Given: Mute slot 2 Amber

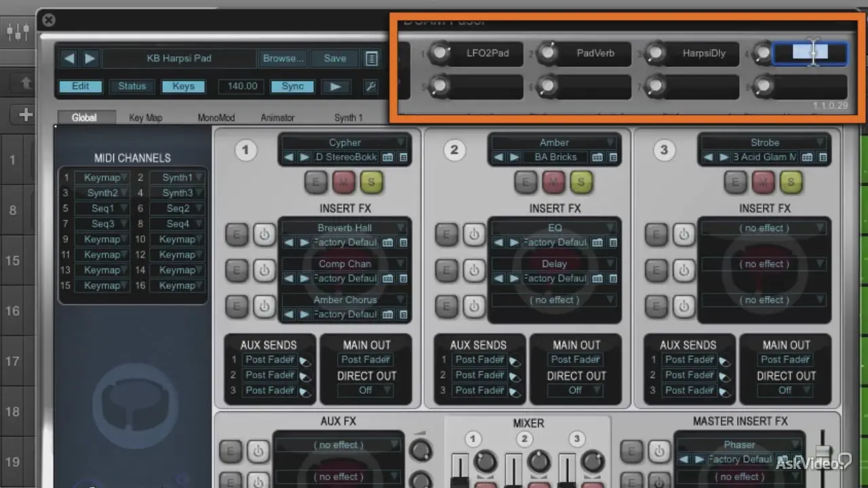Looking at the screenshot, I should pos(553,181).
